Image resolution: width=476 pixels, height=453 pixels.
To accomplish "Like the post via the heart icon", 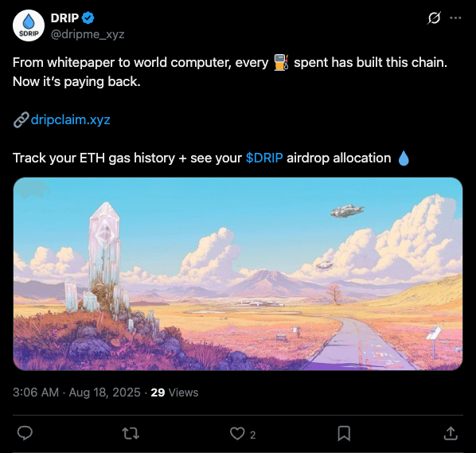I will tap(237, 434).
